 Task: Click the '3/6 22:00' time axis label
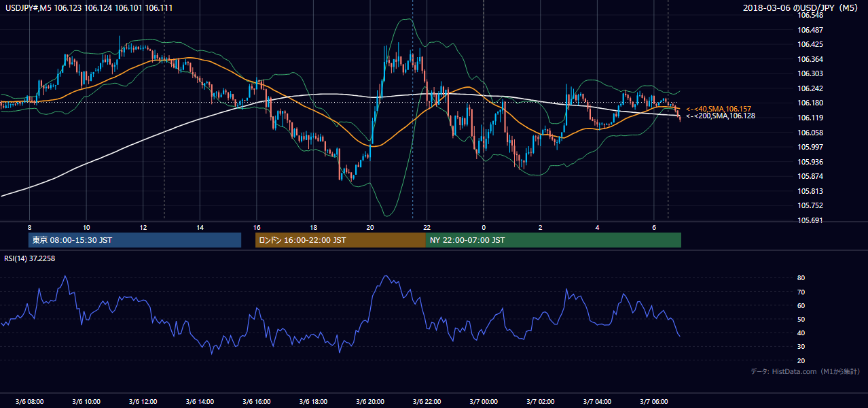(x=427, y=401)
